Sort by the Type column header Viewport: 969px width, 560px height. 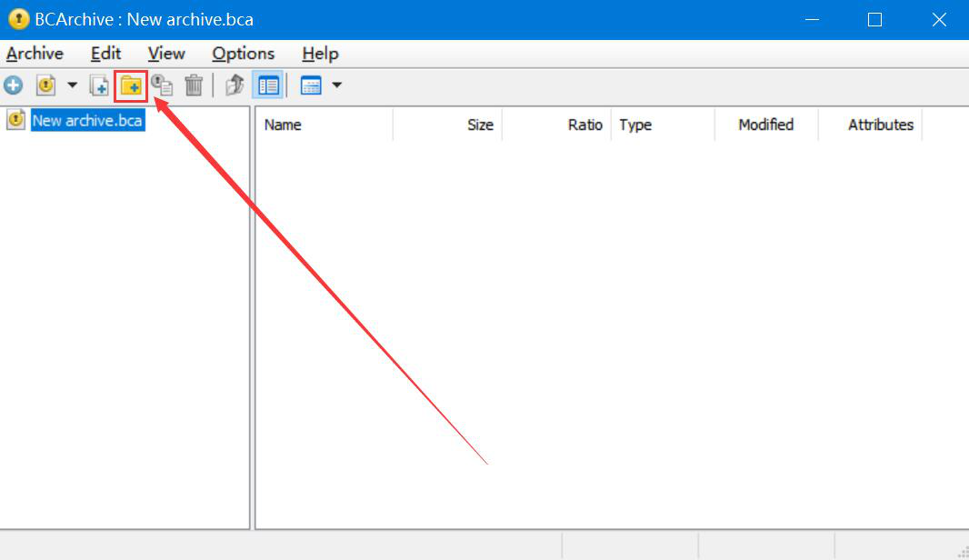click(663, 125)
